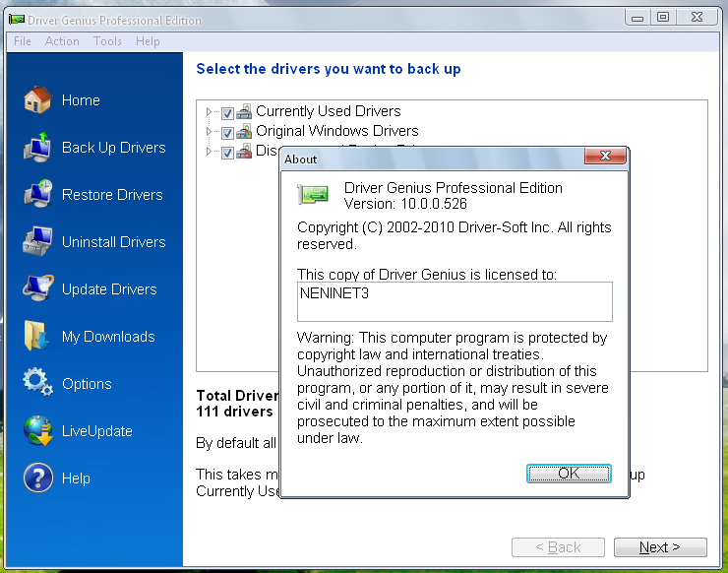Viewport: 728px width, 573px height.
Task: Open the Uninstall Drivers sidebar label
Action: (x=114, y=241)
